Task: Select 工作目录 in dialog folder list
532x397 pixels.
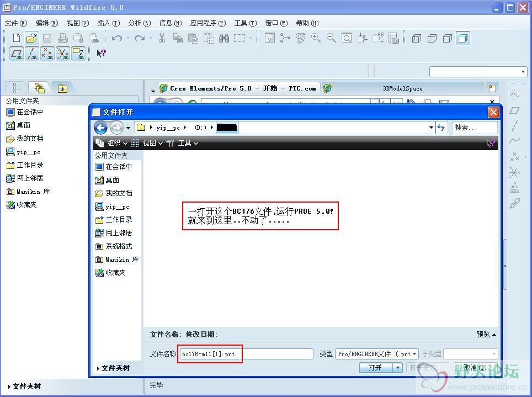Action: point(114,220)
